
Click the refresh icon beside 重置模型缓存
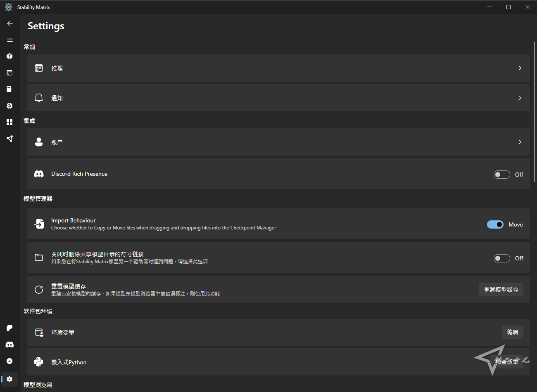[39, 290]
